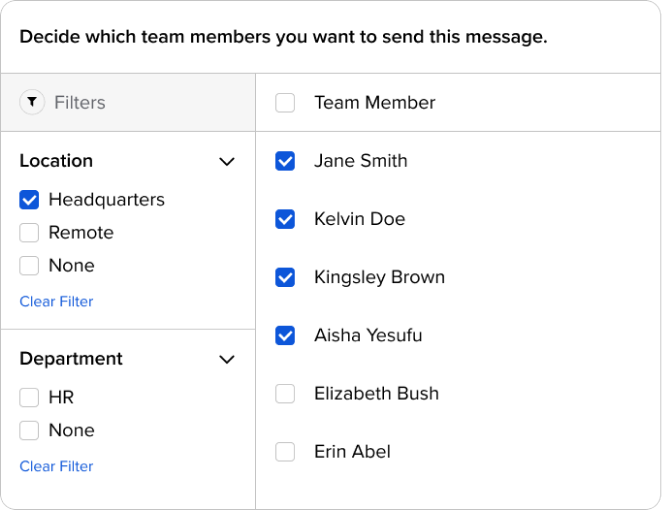Check the None option under Location
Viewport: 662px width, 510px height.
tap(30, 266)
